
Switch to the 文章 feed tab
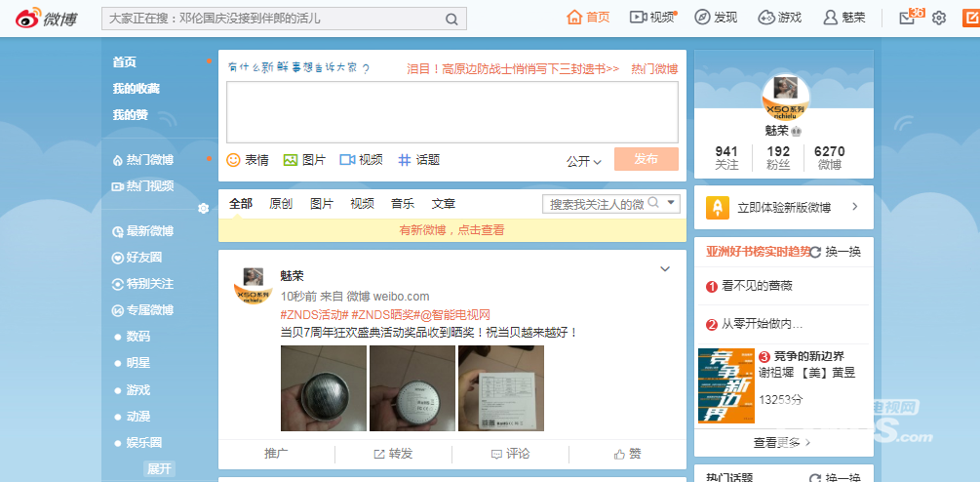[443, 204]
